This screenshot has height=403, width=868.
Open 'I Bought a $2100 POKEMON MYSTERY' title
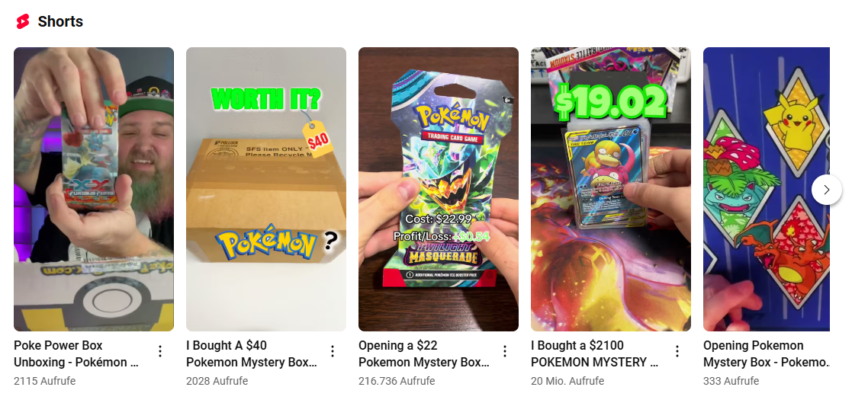coord(595,353)
